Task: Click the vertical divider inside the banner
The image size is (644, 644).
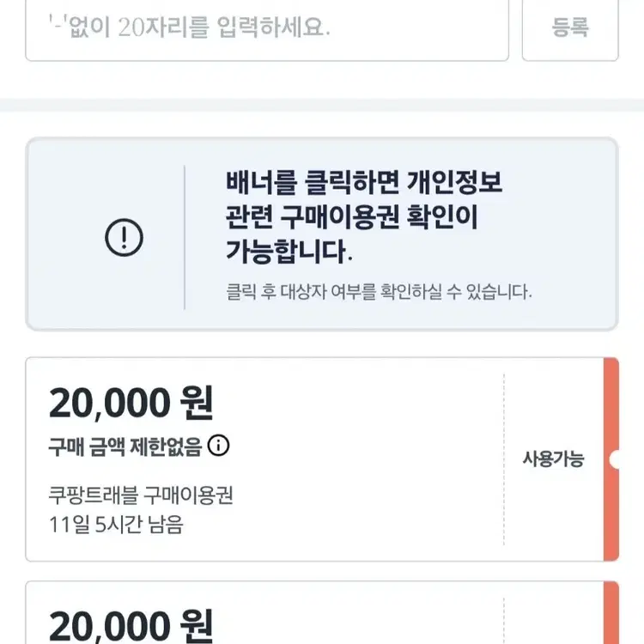Action: tap(185, 237)
